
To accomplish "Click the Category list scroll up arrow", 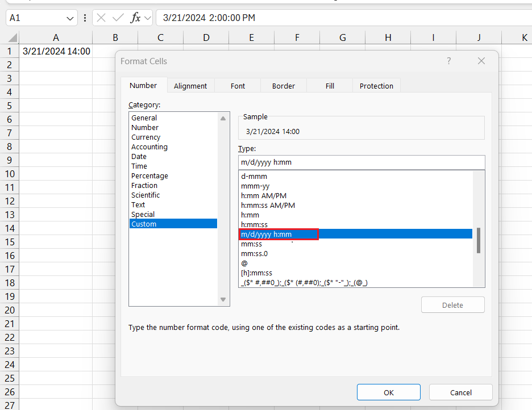I will coord(223,118).
